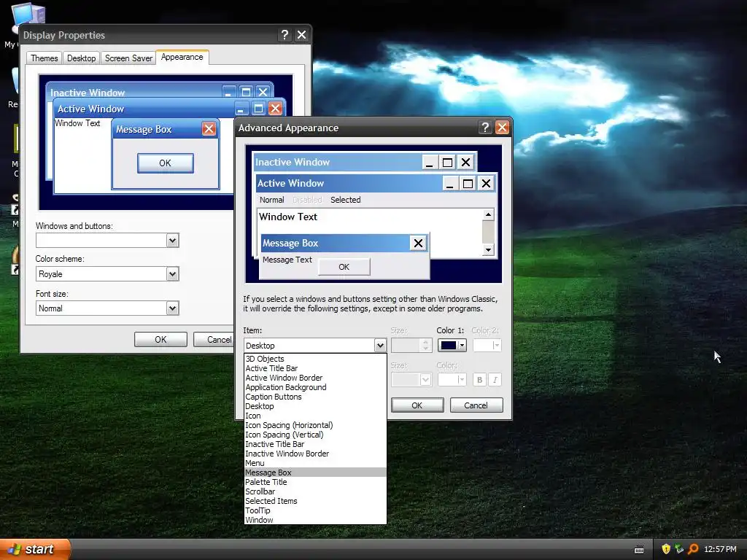Click the help question mark in Display Properties
Viewport: 747px width, 560px height.
285,35
